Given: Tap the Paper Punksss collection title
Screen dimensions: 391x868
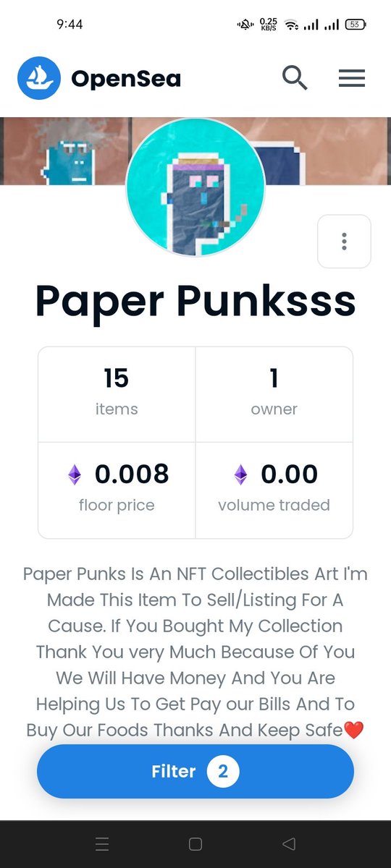Looking at the screenshot, I should (195, 301).
